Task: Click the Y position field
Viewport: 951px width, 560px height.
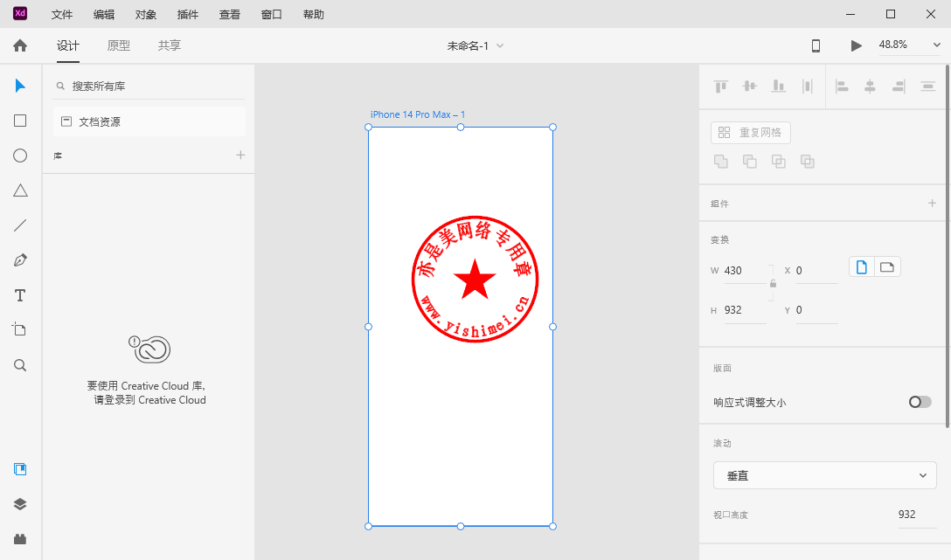Action: tap(817, 310)
